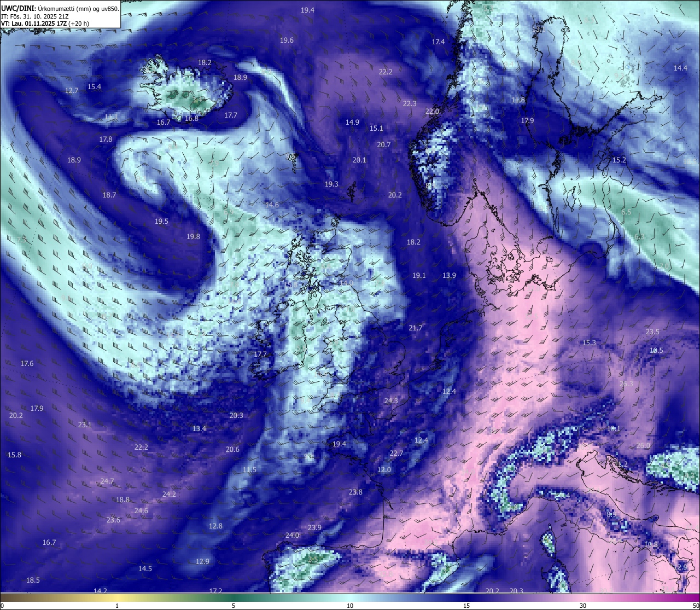
Task: Click the 23.8 value label
Action: point(355,492)
